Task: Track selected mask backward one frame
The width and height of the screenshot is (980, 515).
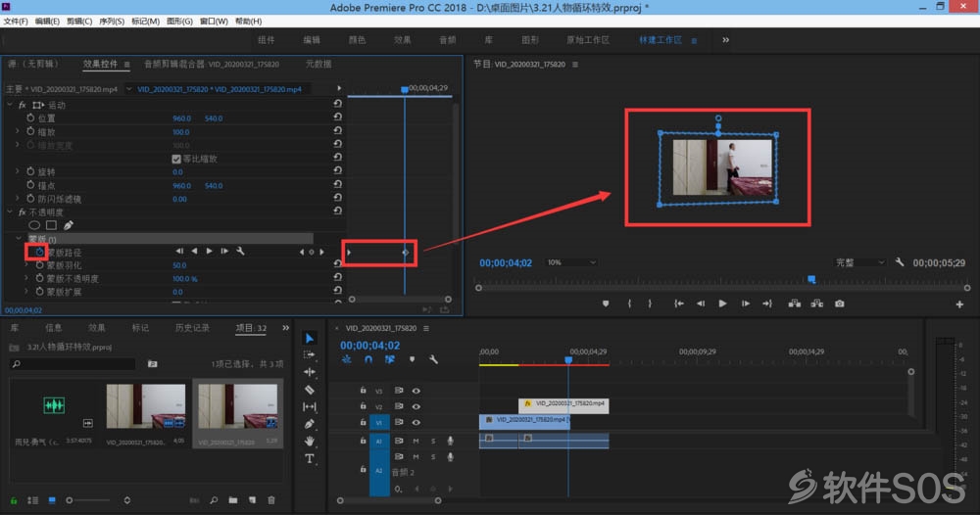Action: (194, 251)
